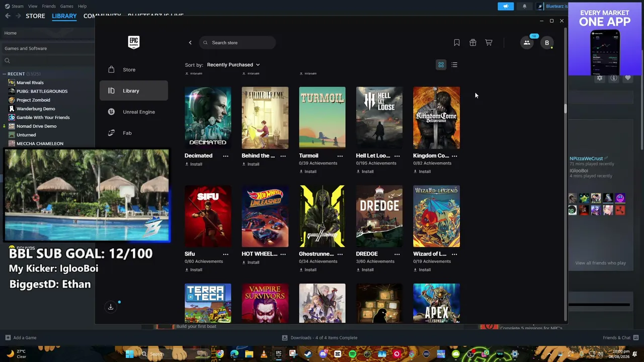
Task: Open the Epic profile avatar B
Action: tap(547, 43)
